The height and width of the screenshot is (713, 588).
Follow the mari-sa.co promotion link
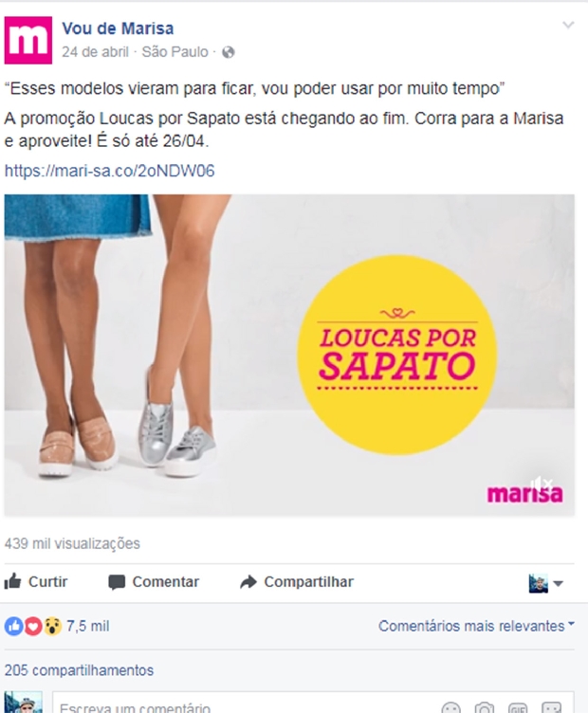(110, 171)
